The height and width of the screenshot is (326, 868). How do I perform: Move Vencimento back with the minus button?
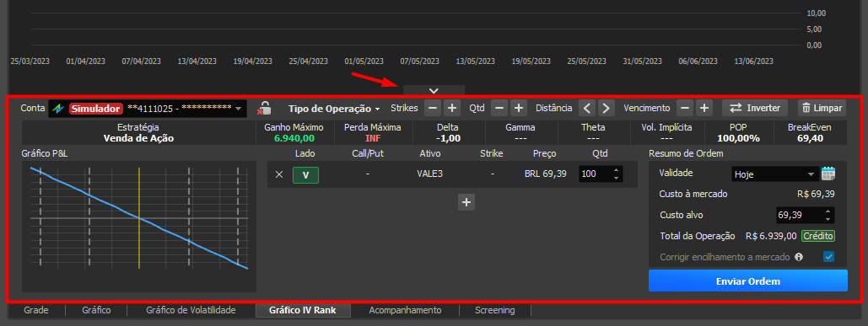click(685, 109)
